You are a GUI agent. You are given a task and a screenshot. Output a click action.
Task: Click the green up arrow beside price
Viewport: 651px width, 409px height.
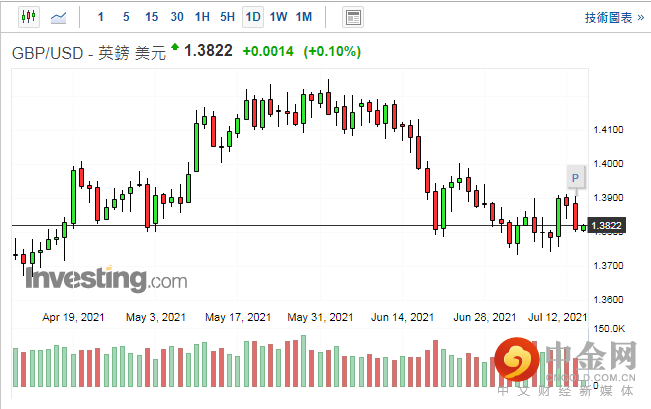click(175, 47)
